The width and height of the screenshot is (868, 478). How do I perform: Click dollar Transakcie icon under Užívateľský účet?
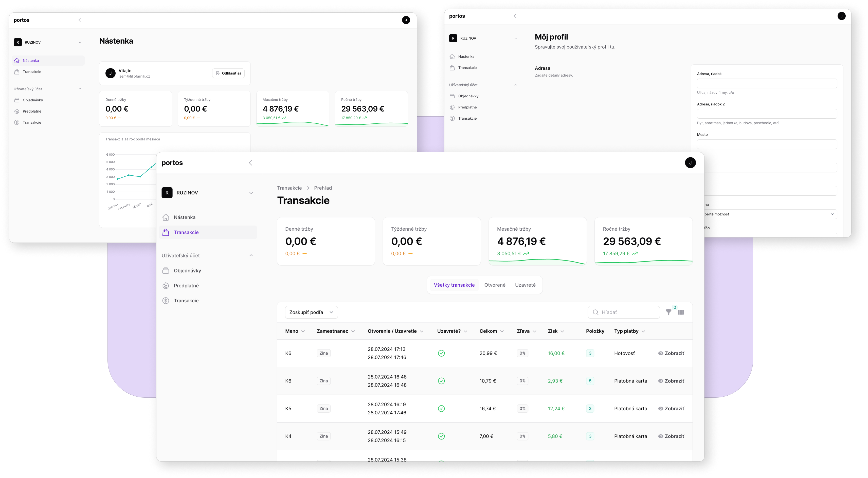coord(166,301)
